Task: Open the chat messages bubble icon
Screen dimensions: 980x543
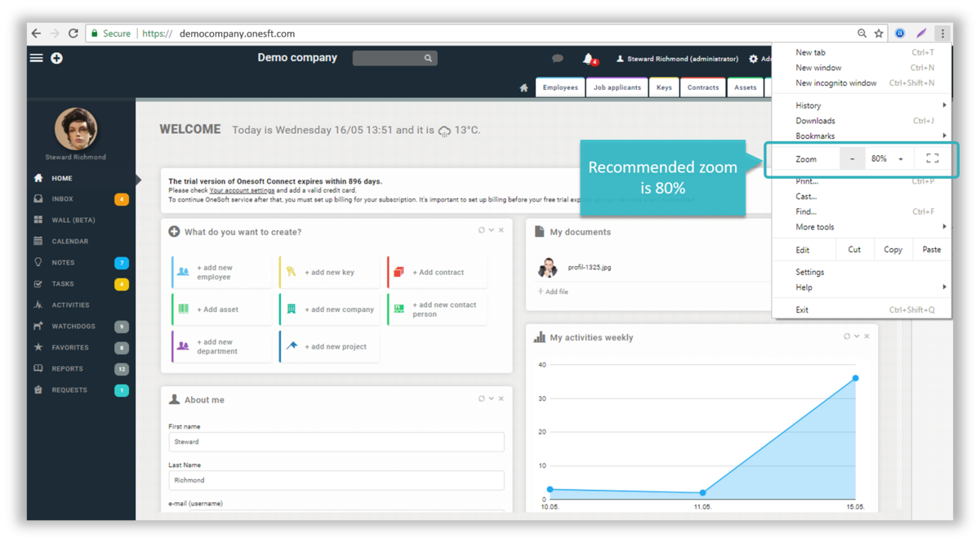Action: click(557, 58)
